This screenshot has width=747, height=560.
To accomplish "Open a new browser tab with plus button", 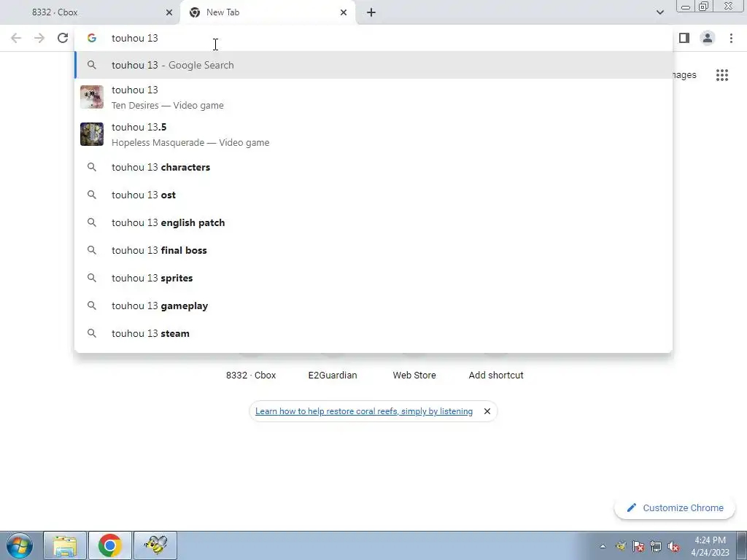I will tap(371, 13).
